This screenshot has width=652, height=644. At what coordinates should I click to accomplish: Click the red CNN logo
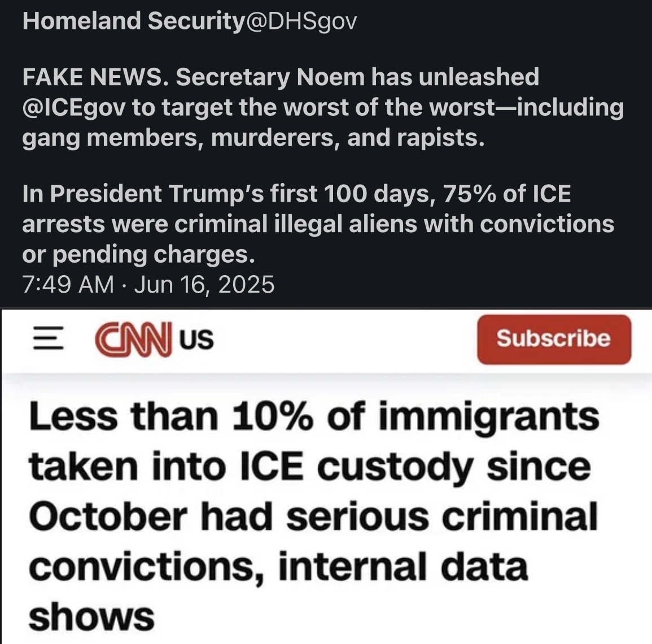[133, 340]
